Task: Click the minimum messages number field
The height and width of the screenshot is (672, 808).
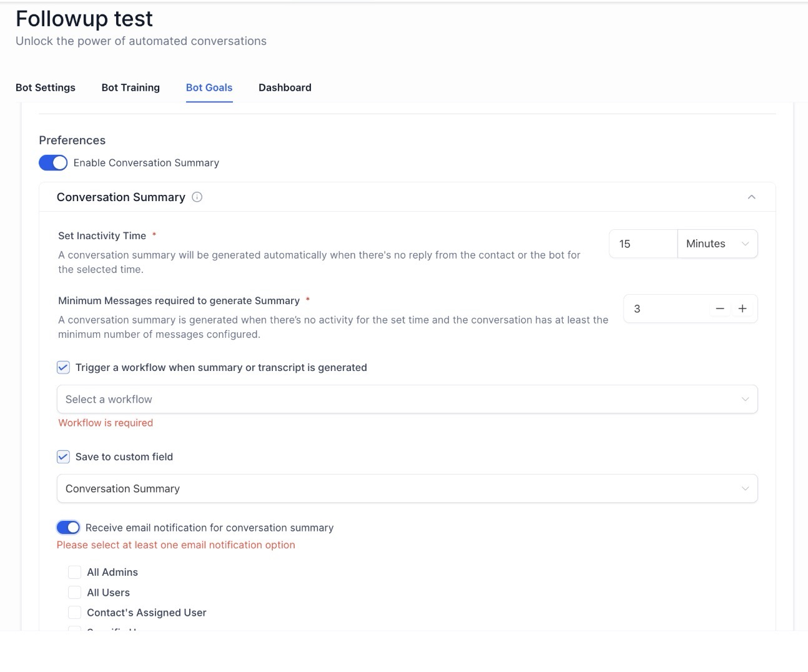Action: [665, 309]
